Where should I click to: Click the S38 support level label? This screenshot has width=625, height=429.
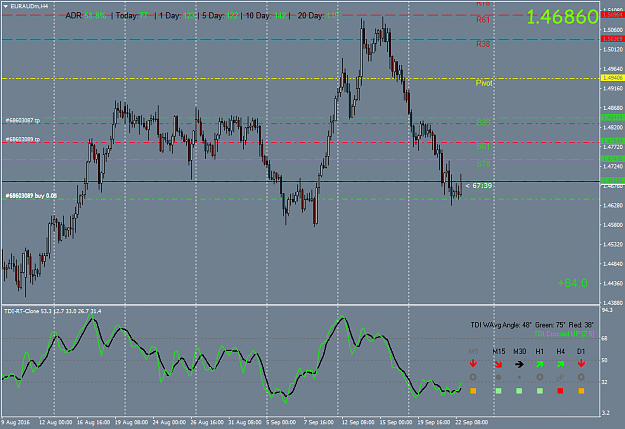(x=483, y=122)
